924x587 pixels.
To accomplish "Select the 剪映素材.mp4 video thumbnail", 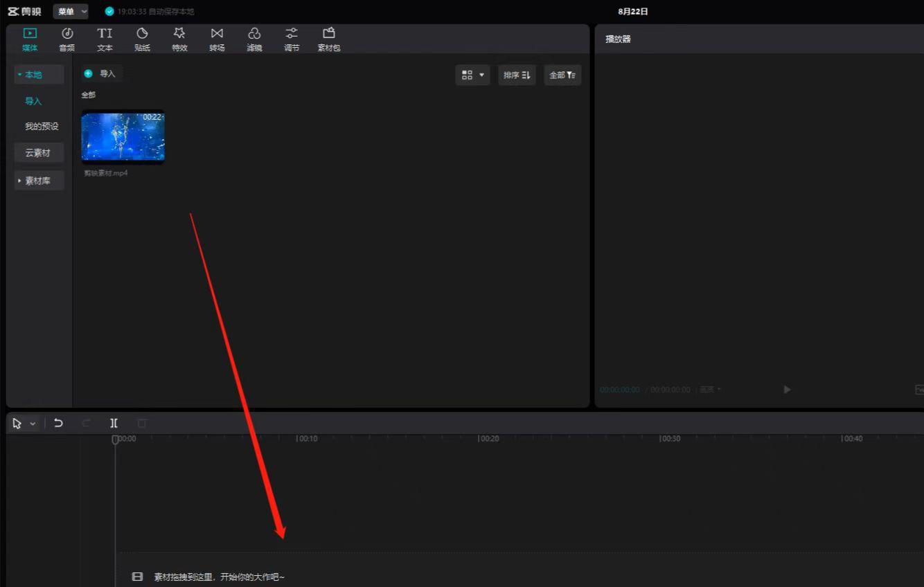I will [123, 137].
